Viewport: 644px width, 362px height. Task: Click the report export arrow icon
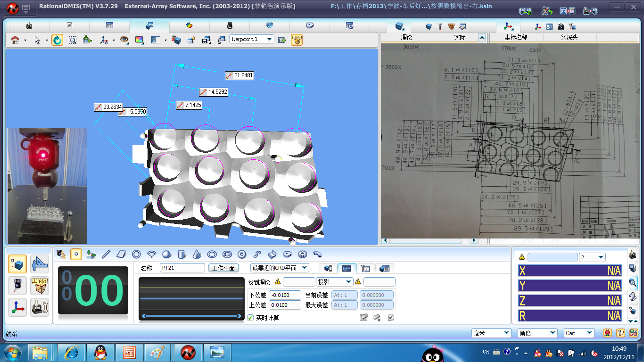(282, 40)
